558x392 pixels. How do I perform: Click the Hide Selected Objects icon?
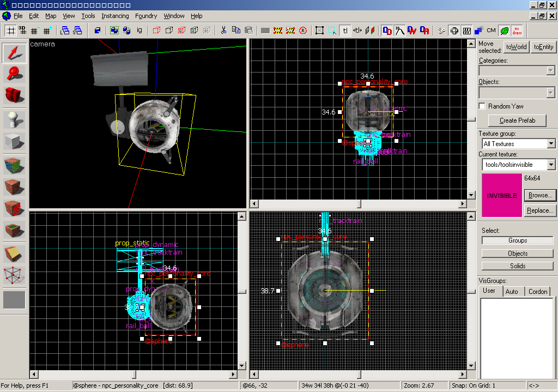click(x=156, y=31)
